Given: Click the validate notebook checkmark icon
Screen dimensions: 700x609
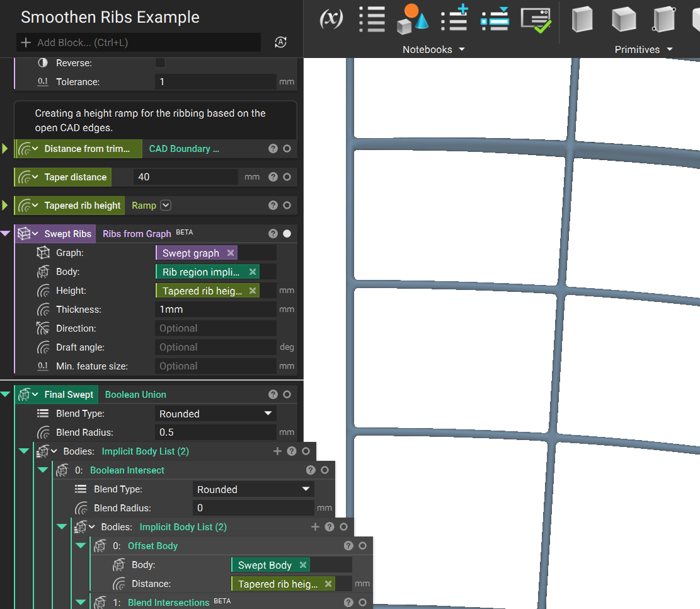Looking at the screenshot, I should pos(536,20).
